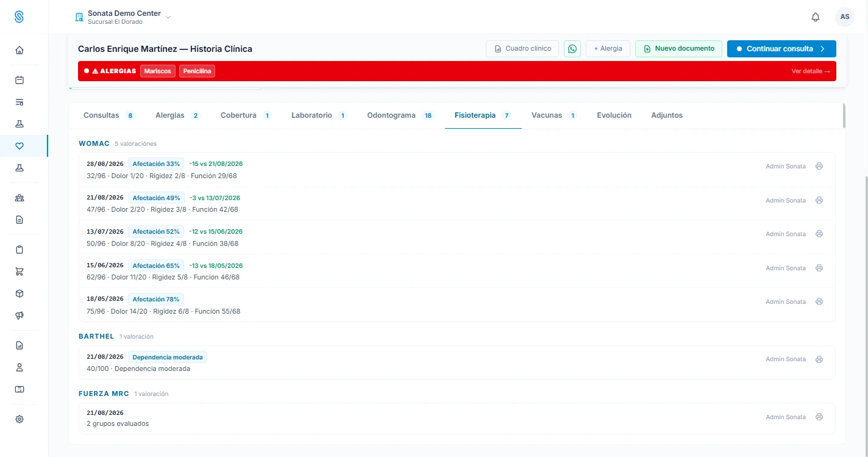
Task: Open the Odontograma tab
Action: click(x=400, y=115)
